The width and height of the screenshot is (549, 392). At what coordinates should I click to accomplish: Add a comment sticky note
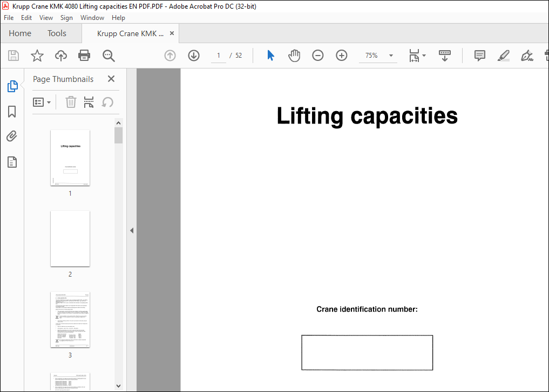[480, 56]
